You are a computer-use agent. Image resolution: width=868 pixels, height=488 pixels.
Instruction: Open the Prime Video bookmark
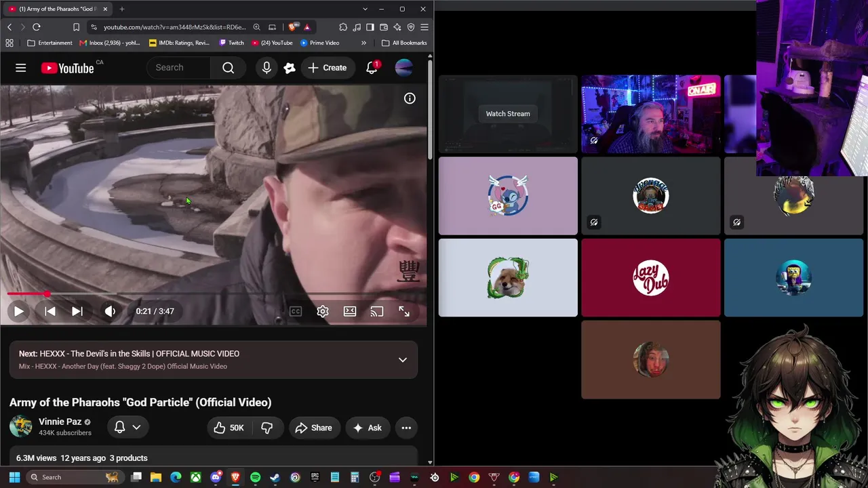coord(319,43)
